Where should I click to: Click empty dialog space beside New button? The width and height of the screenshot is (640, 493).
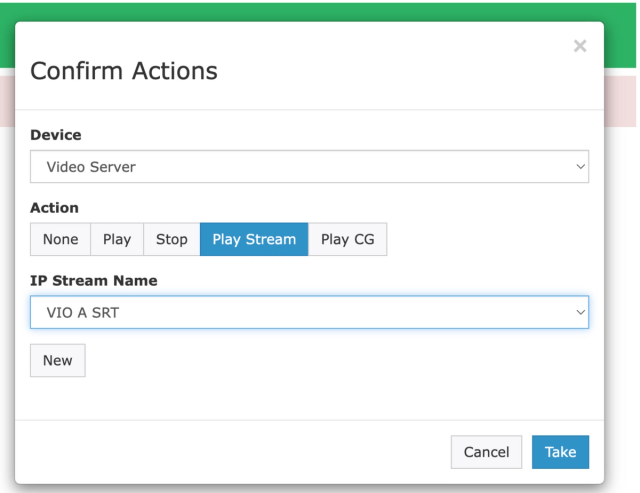click(x=300, y=361)
